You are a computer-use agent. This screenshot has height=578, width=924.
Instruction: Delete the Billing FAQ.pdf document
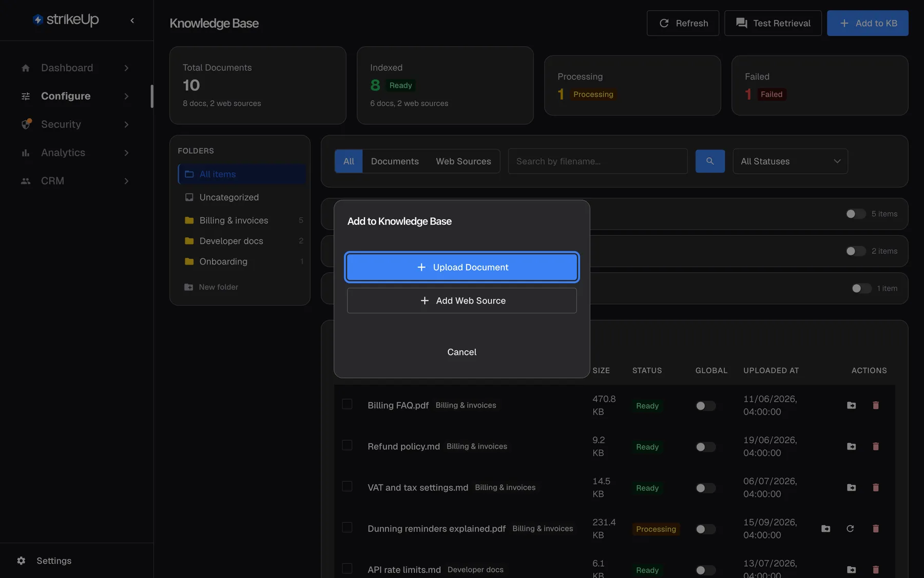tap(876, 405)
